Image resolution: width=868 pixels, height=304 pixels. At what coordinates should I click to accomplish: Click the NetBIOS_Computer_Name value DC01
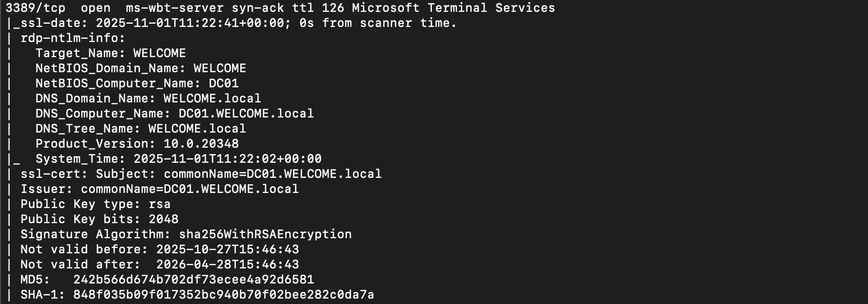click(223, 84)
